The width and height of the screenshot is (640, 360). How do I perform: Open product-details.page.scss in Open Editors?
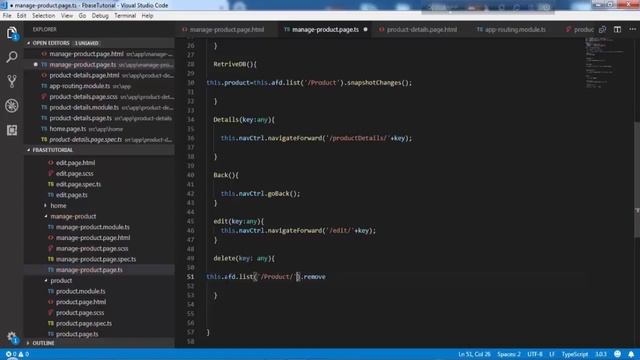100,97
